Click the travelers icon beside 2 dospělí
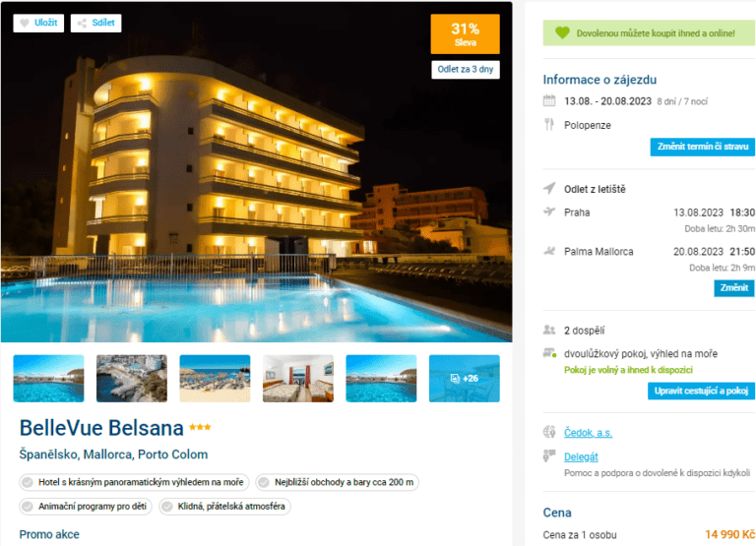Screen dimensions: 756x546 tap(549, 331)
